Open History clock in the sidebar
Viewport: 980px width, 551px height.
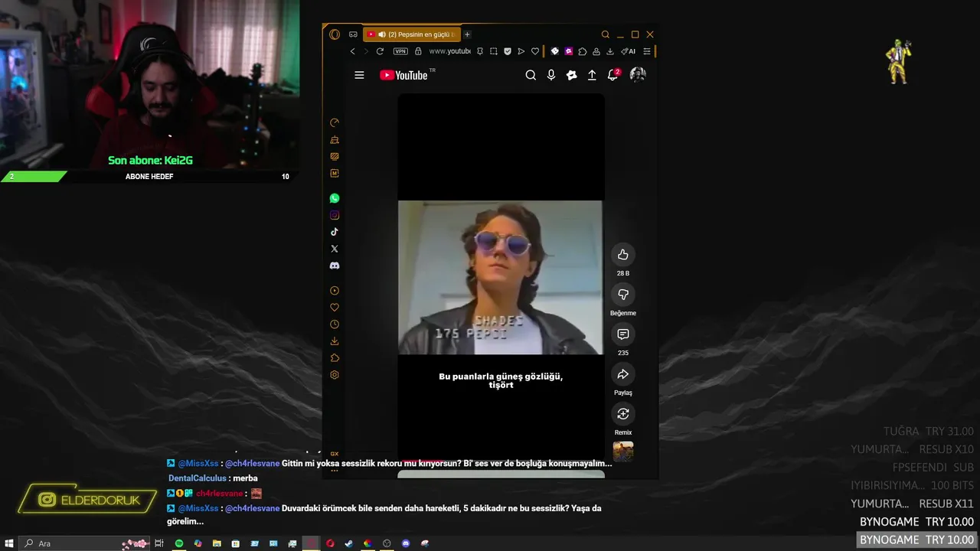pyautogui.click(x=335, y=324)
